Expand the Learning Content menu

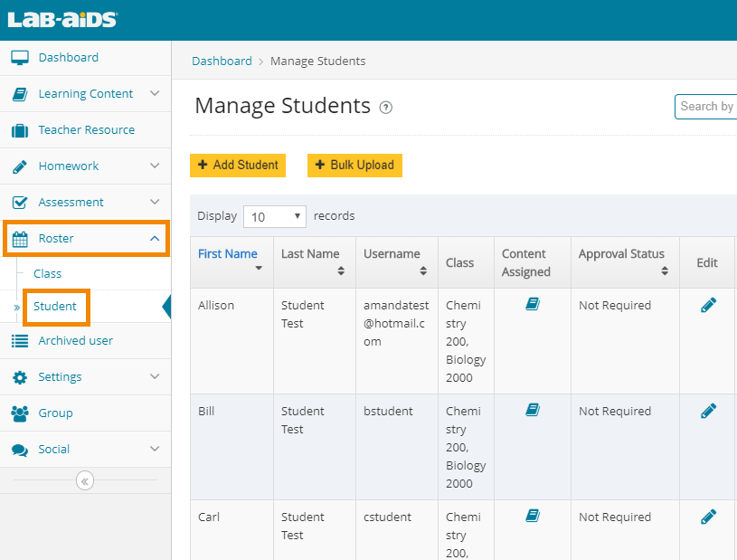[x=85, y=94]
